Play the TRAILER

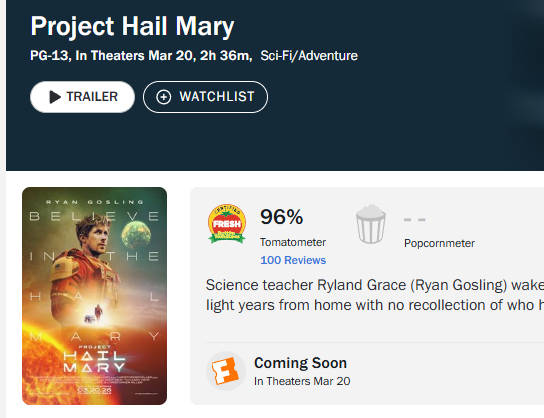(83, 97)
